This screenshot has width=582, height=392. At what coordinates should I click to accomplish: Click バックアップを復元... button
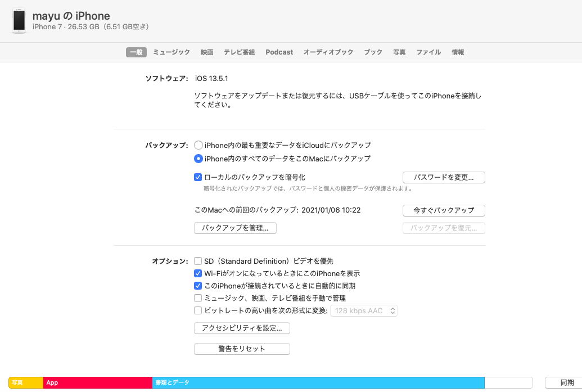pyautogui.click(x=444, y=228)
